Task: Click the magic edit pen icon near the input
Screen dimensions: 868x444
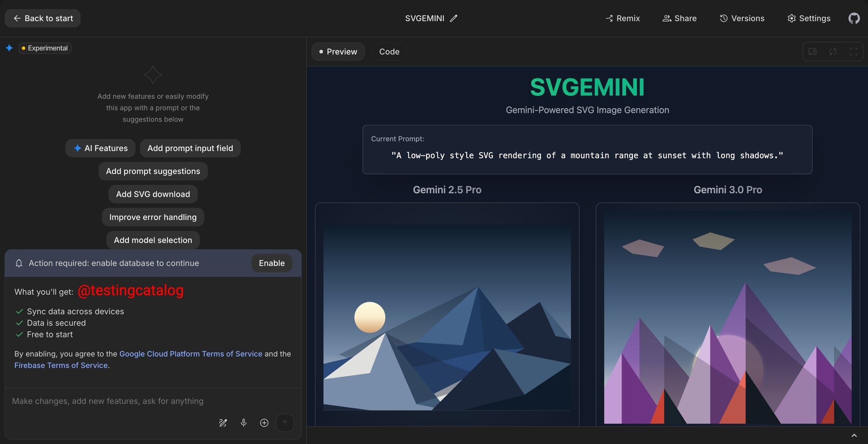Action: pos(223,422)
